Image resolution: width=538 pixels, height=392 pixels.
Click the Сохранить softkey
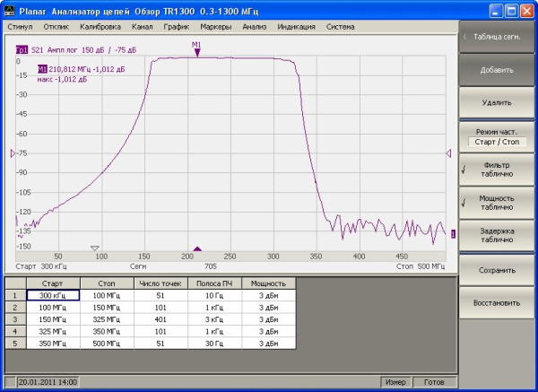[497, 270]
